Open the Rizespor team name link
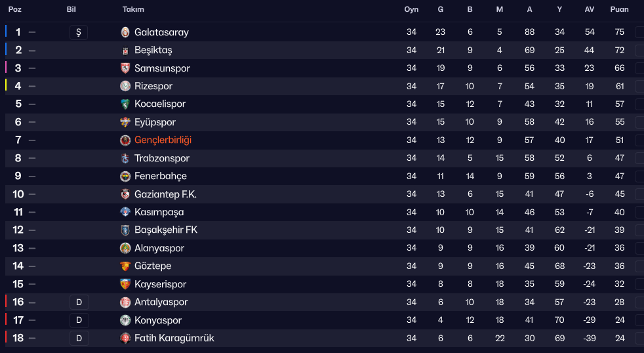 click(x=153, y=86)
